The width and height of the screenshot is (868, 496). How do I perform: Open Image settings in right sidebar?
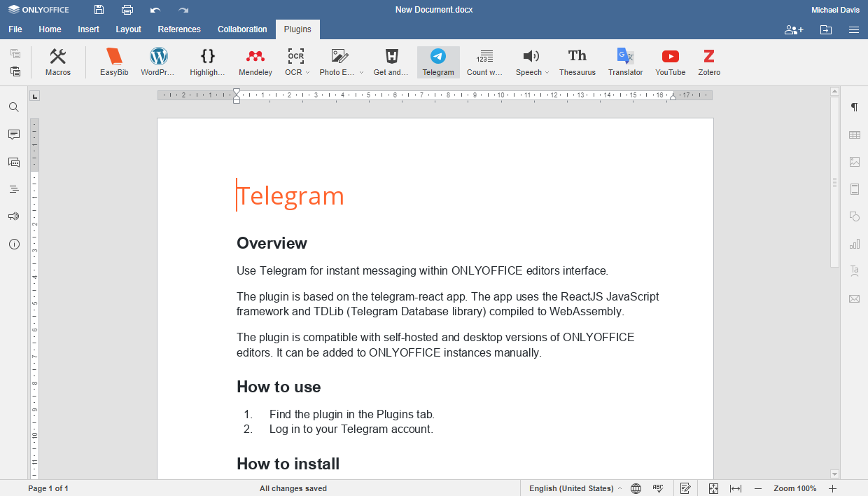854,162
